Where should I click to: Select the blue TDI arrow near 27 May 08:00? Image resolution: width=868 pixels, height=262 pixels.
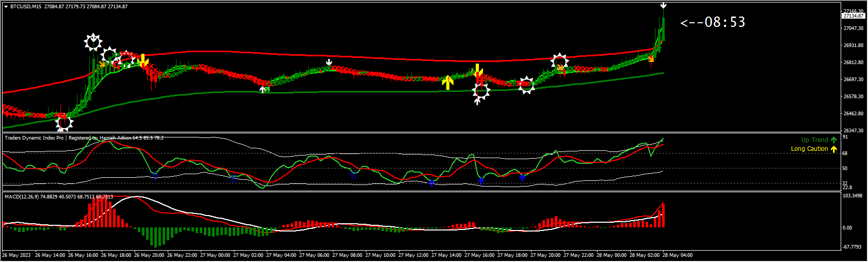(x=353, y=175)
